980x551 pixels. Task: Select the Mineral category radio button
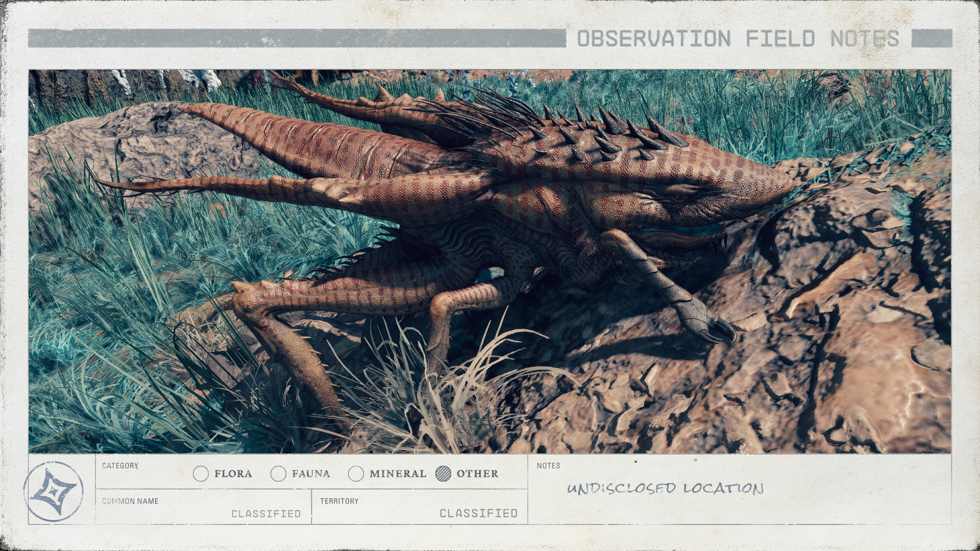point(356,474)
